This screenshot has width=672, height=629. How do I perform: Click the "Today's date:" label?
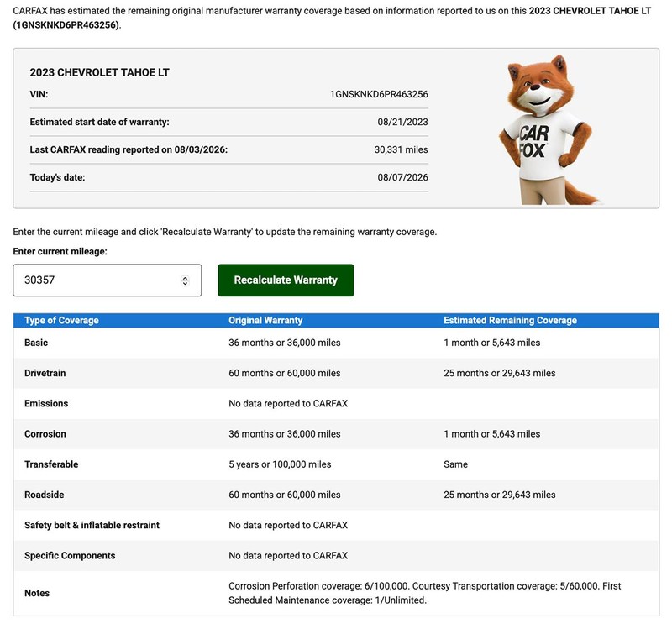[x=57, y=177]
